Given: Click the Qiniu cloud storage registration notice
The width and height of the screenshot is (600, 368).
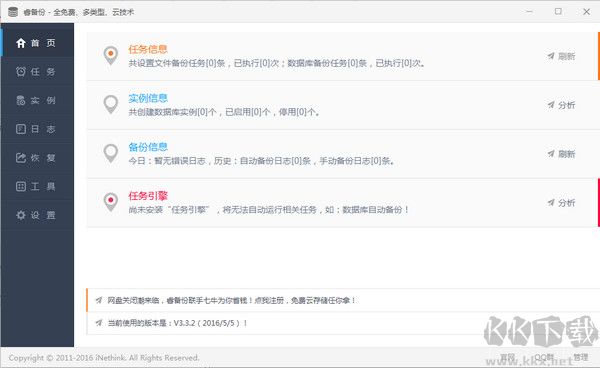Looking at the screenshot, I should [x=231, y=300].
